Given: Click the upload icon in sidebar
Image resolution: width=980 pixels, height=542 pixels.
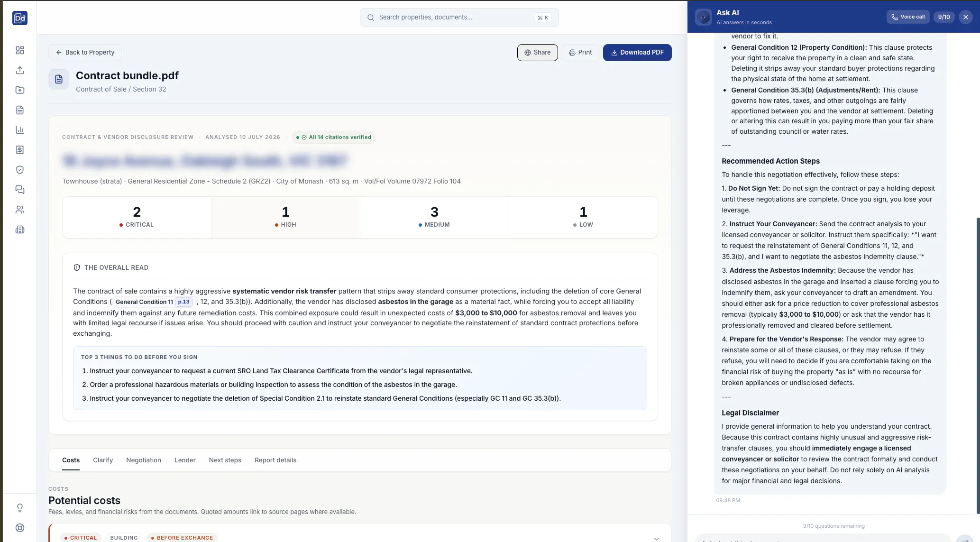Looking at the screenshot, I should pos(20,70).
